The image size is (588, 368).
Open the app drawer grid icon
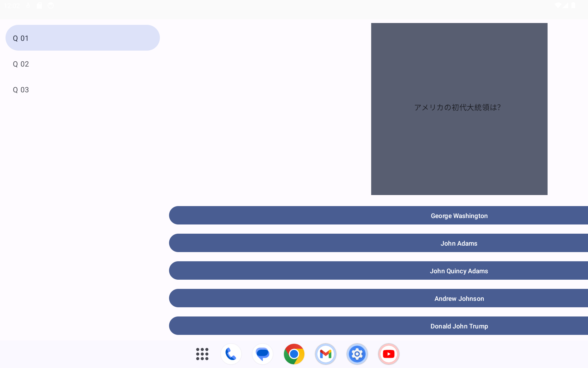tap(202, 354)
